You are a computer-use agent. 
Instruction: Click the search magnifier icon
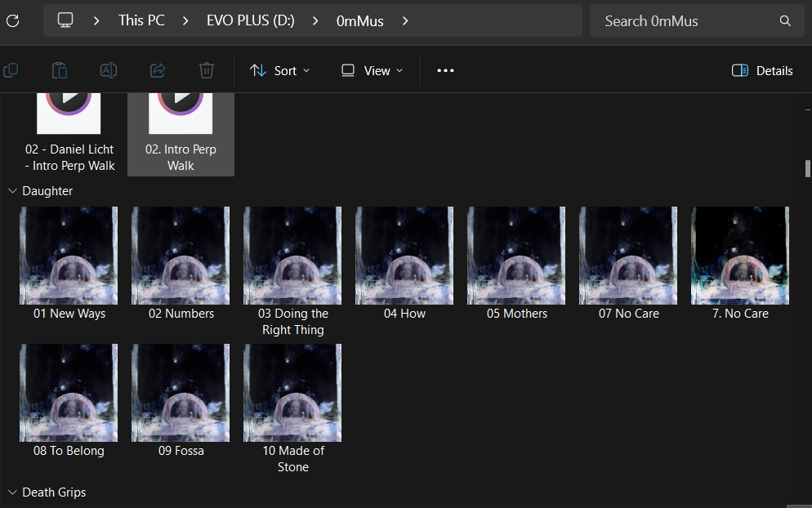(x=785, y=20)
